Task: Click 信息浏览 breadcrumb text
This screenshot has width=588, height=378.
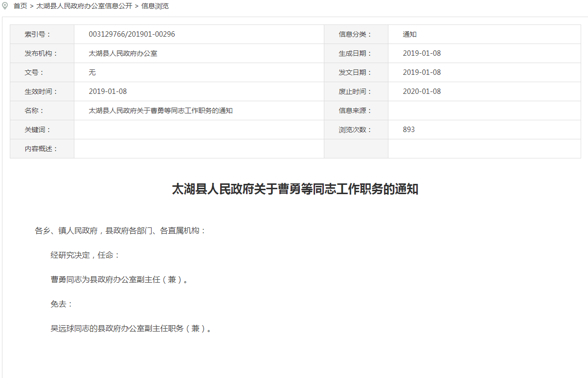Action: pos(155,6)
